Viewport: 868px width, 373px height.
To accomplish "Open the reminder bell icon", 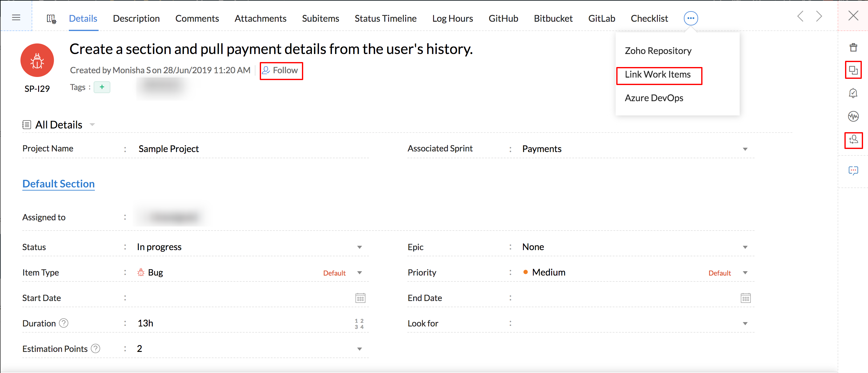I will pyautogui.click(x=853, y=93).
